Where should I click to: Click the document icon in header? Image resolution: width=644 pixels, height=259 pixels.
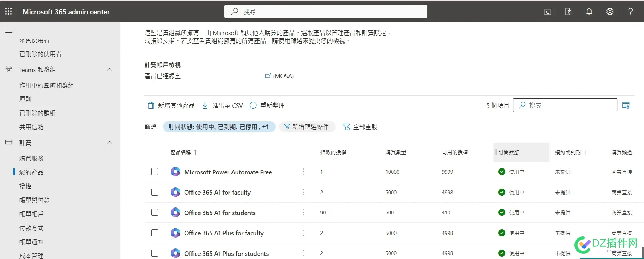point(568,12)
